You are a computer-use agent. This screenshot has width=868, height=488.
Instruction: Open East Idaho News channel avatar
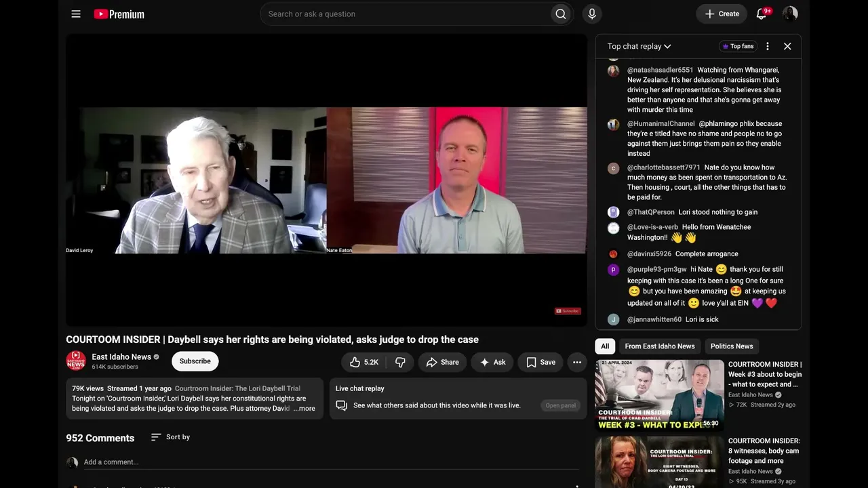click(76, 361)
